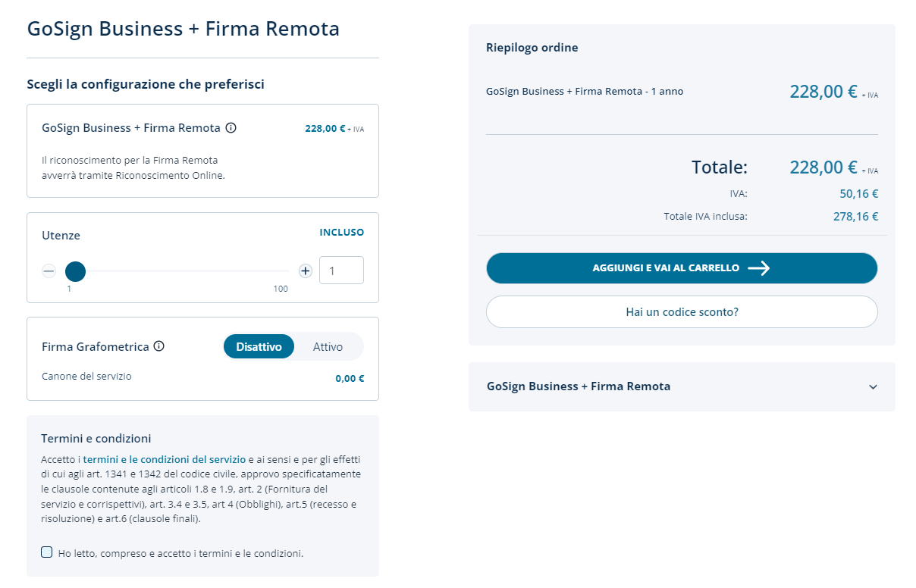Expand the GoSign Business + Firma Remota chevron

873,386
